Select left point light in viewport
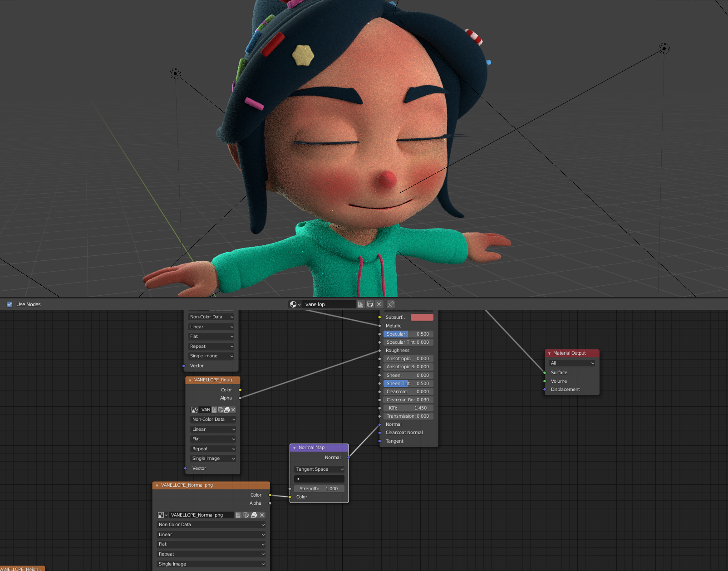Viewport: 728px width, 571px height. (175, 73)
